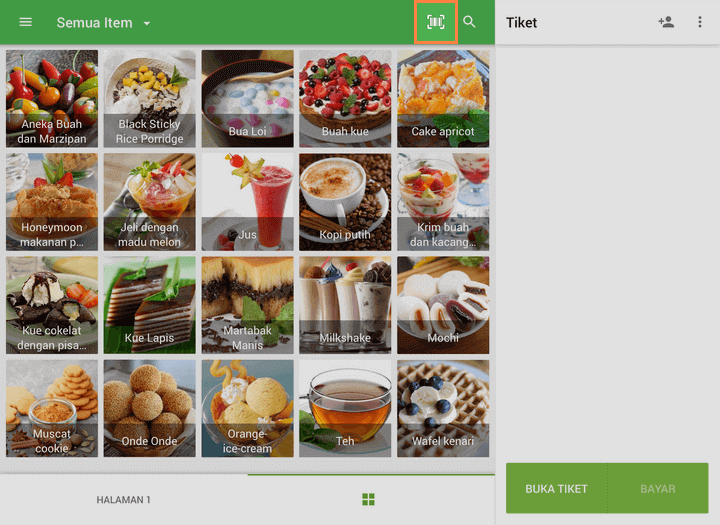Viewport: 720px width, 525px height.
Task: Tap the barcode scanner icon
Action: point(435,22)
